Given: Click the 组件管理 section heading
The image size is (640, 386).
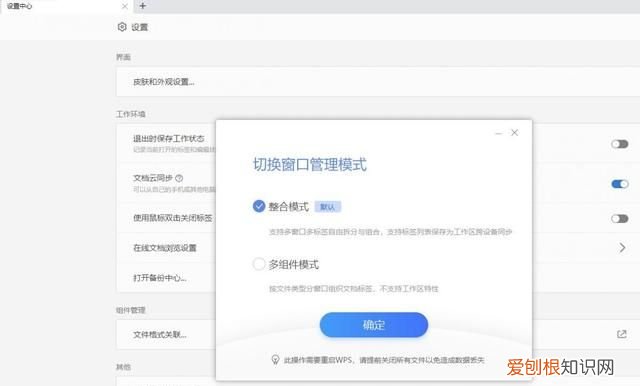Looking at the screenshot, I should [131, 310].
